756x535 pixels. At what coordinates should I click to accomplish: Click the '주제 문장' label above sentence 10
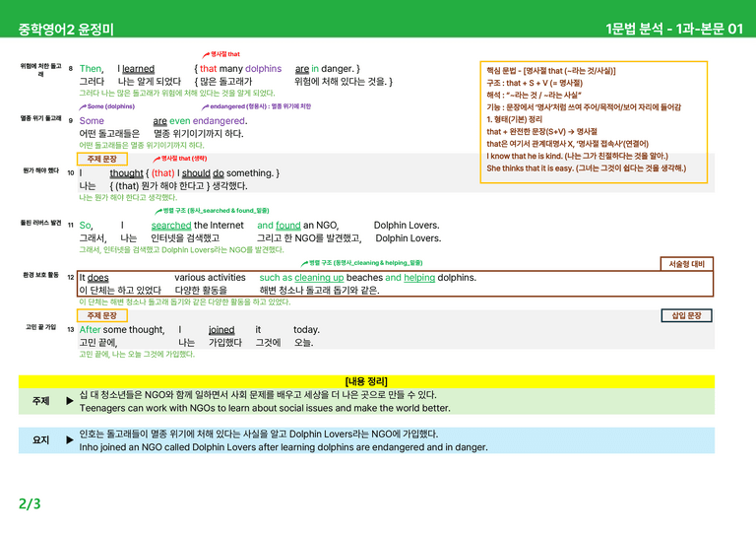[102, 159]
